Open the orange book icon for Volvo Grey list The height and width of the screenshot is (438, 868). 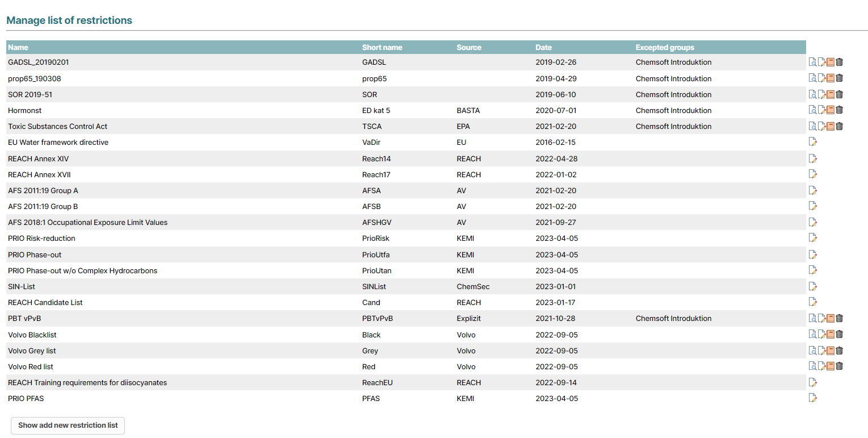tap(830, 351)
